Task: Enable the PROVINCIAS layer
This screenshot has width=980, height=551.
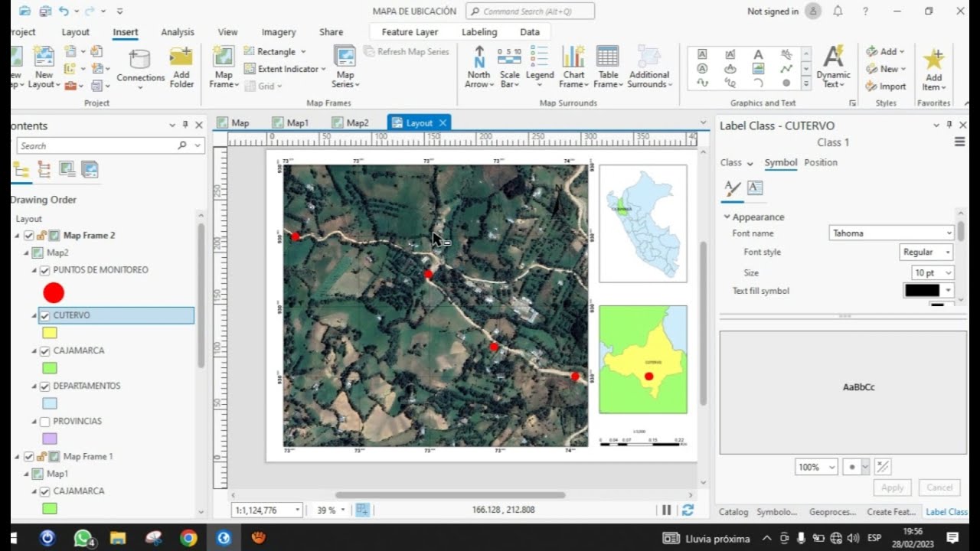Action: (44, 422)
